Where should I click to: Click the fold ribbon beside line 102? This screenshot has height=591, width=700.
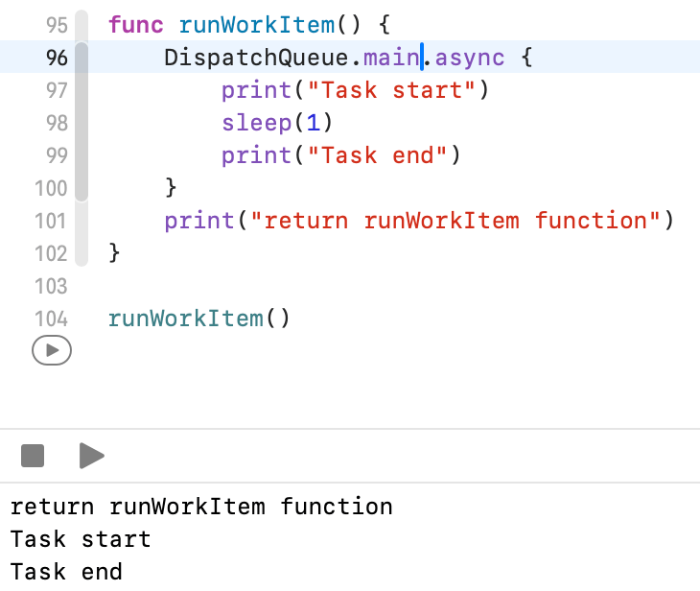click(x=82, y=253)
